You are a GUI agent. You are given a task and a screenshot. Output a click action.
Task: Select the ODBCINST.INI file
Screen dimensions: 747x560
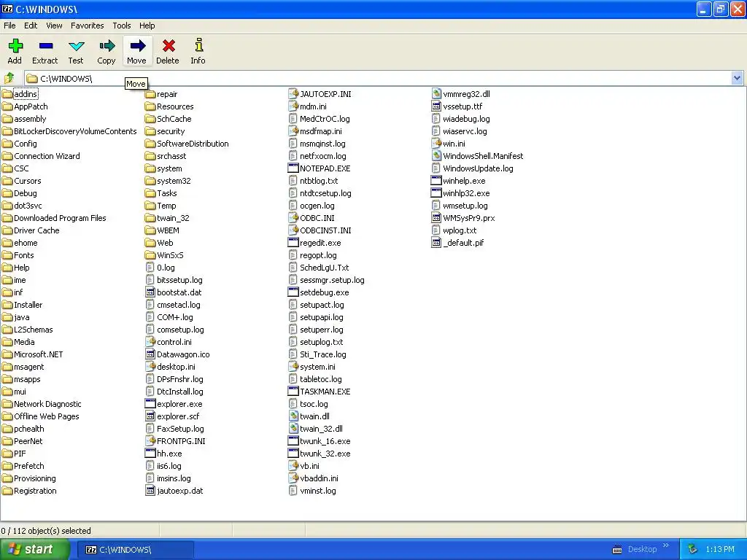pyautogui.click(x=320, y=230)
